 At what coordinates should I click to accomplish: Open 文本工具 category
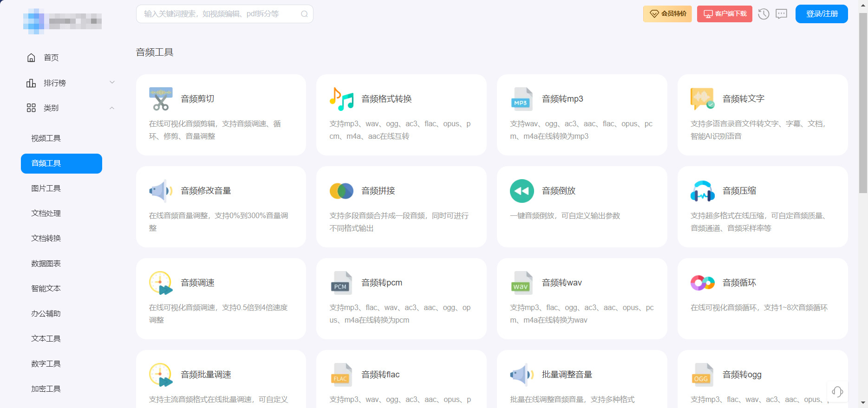pos(46,339)
